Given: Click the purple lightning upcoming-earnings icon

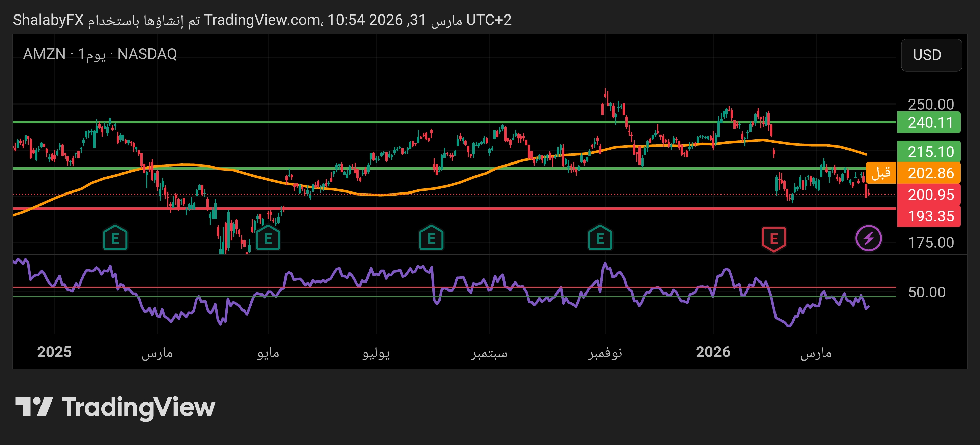Looking at the screenshot, I should tap(869, 238).
